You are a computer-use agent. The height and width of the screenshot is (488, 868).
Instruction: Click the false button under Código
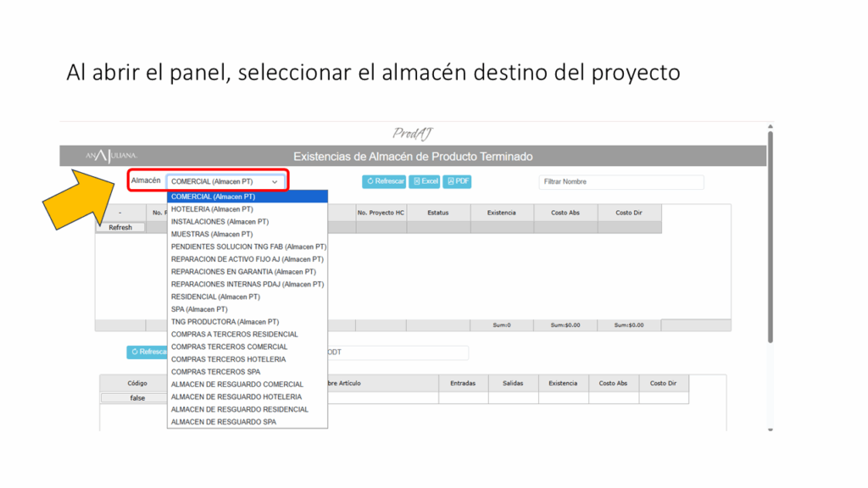point(136,397)
